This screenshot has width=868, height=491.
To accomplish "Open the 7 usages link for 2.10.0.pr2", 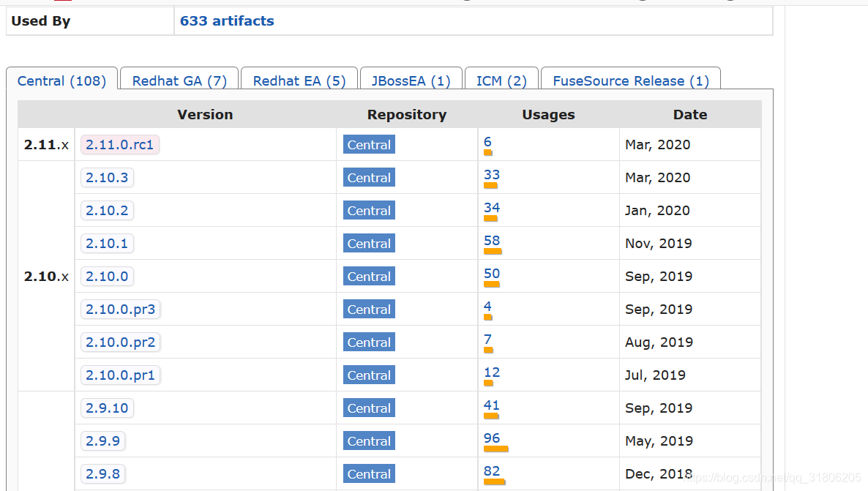I will click(x=487, y=340).
